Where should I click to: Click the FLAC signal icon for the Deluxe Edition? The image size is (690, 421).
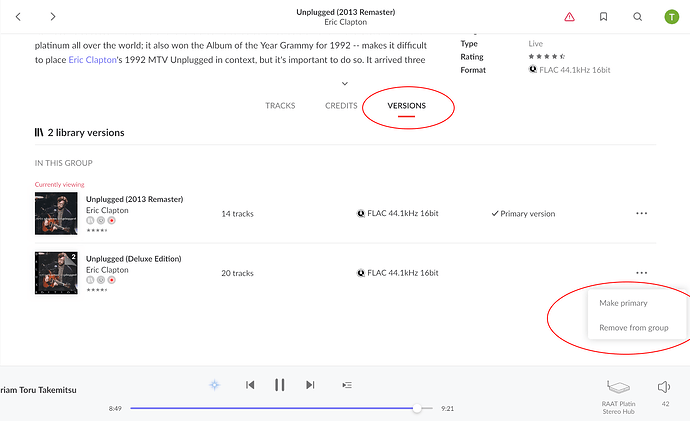[360, 273]
